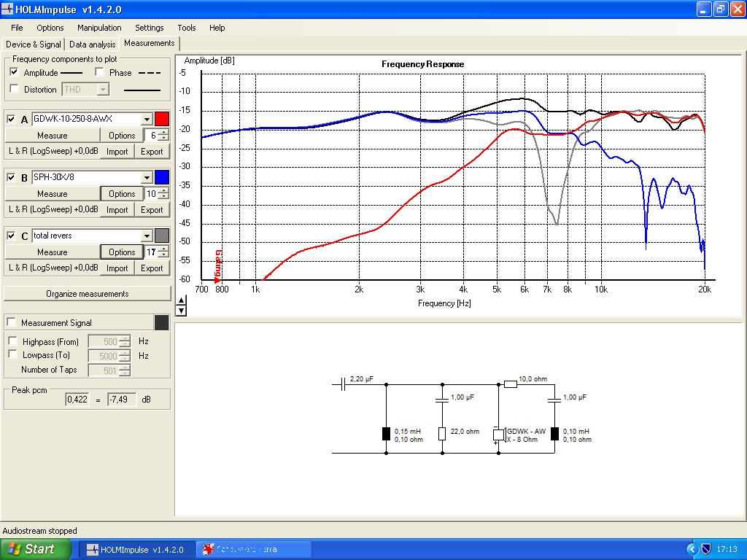Image resolution: width=747 pixels, height=560 pixels.
Task: Open the Manipulation menu
Action: pyautogui.click(x=99, y=28)
